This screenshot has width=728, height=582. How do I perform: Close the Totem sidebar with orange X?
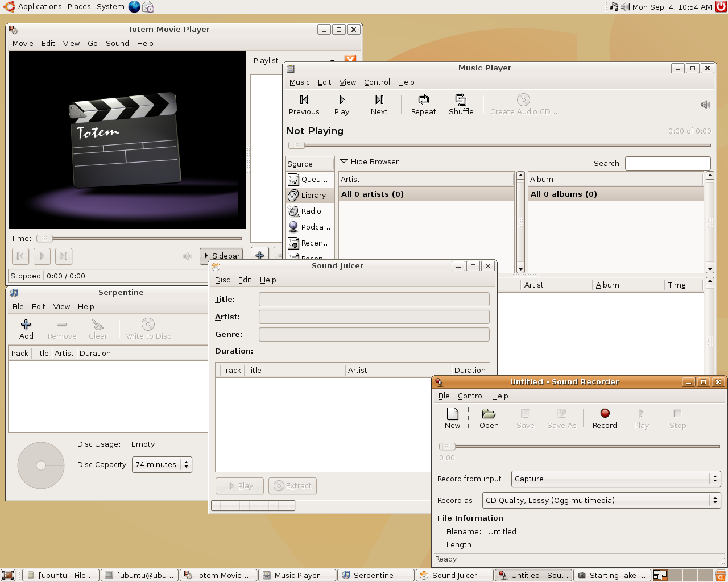pyautogui.click(x=350, y=59)
